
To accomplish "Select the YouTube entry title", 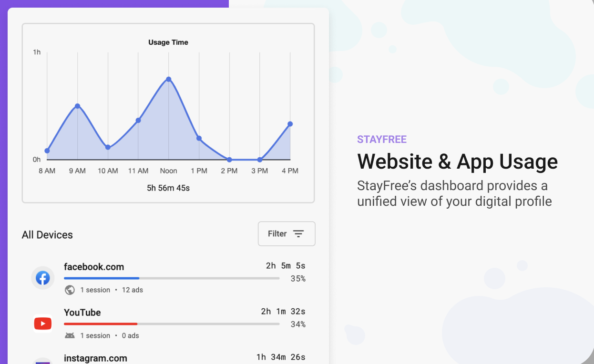I will click(x=82, y=313).
